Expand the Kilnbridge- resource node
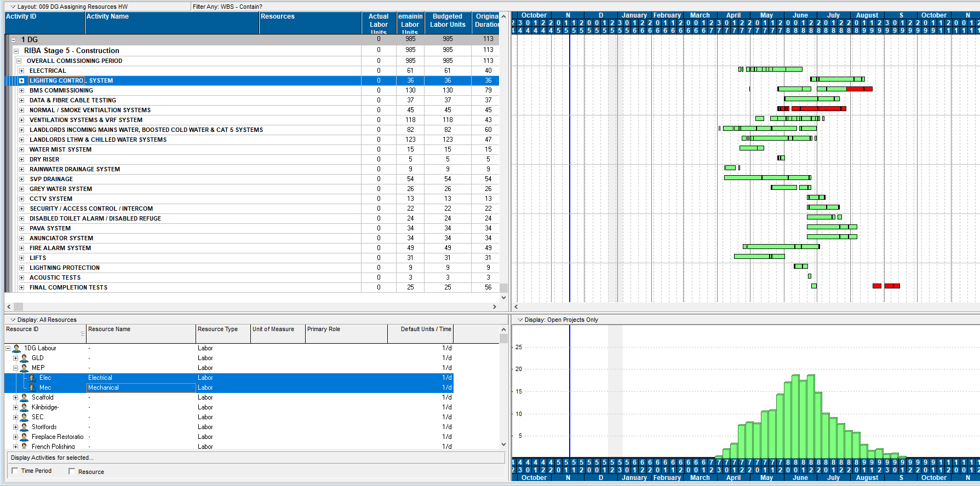Image resolution: width=980 pixels, height=486 pixels. [x=15, y=407]
